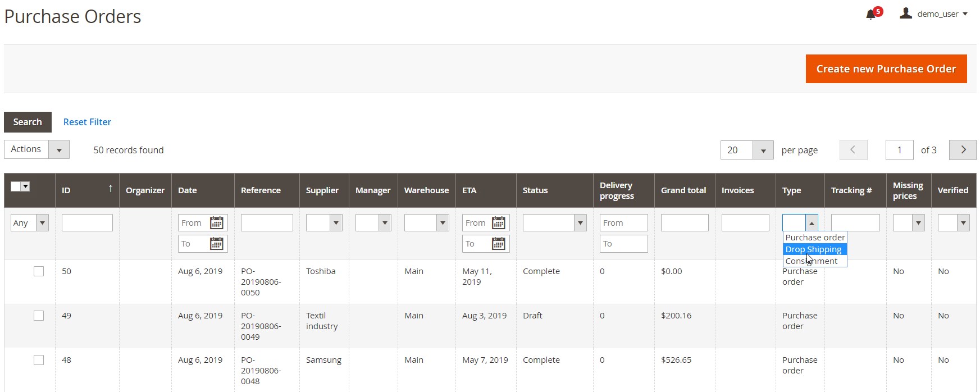Open the notifications bell icon
Screen dimensions: 980x392
coord(871,14)
